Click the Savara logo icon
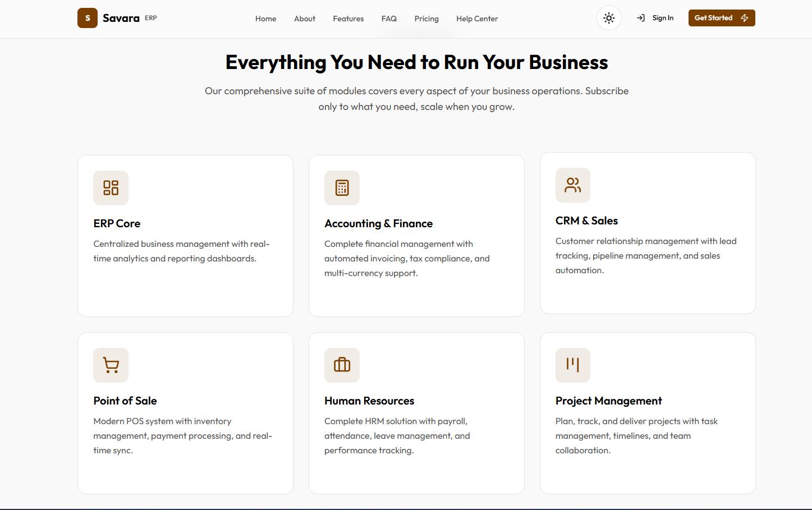The height and width of the screenshot is (510, 812). tap(88, 18)
